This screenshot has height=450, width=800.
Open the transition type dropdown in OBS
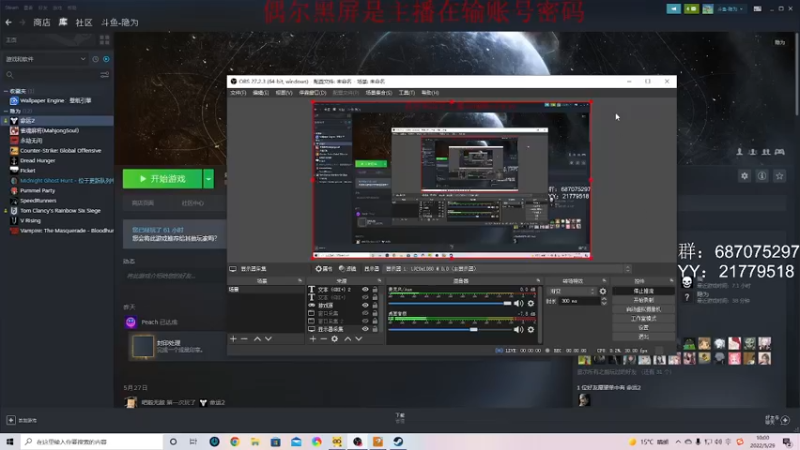(571, 291)
